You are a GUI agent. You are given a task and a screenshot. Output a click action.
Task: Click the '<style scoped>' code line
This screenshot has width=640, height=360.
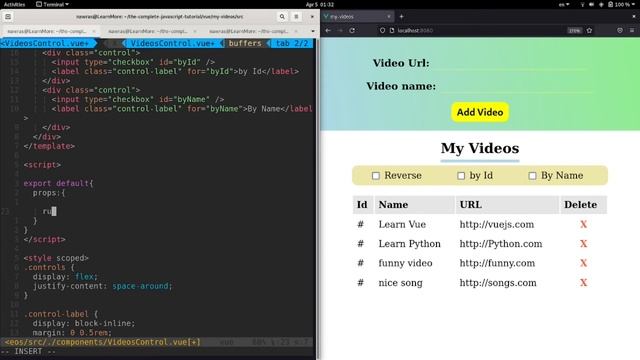[56, 258]
